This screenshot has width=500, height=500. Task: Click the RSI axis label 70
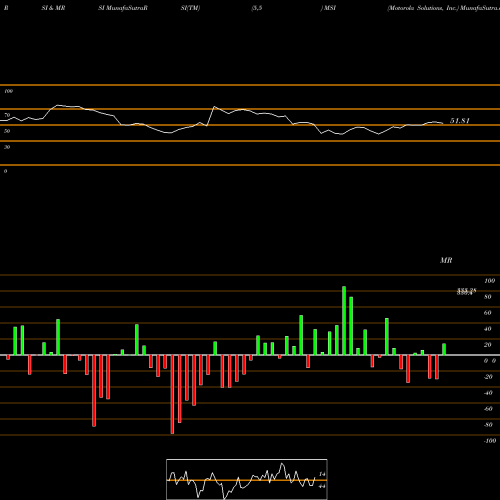[7, 115]
